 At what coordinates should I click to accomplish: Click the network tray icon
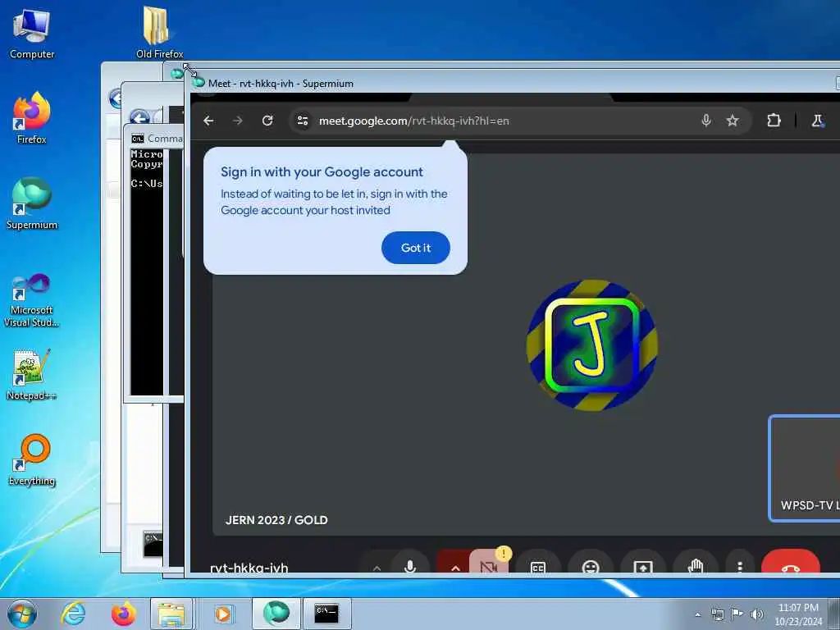click(717, 614)
